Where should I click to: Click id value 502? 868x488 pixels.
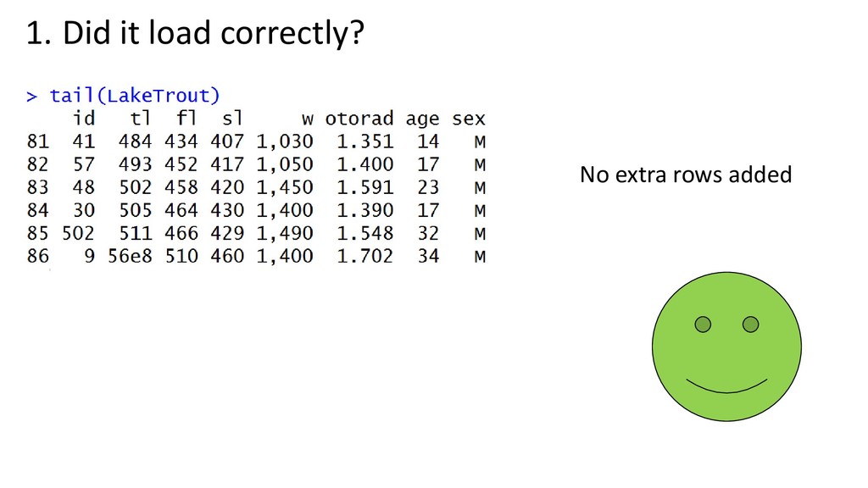tap(78, 233)
